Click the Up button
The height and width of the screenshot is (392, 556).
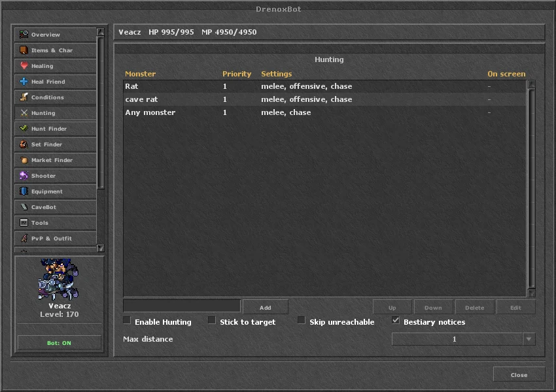392,307
